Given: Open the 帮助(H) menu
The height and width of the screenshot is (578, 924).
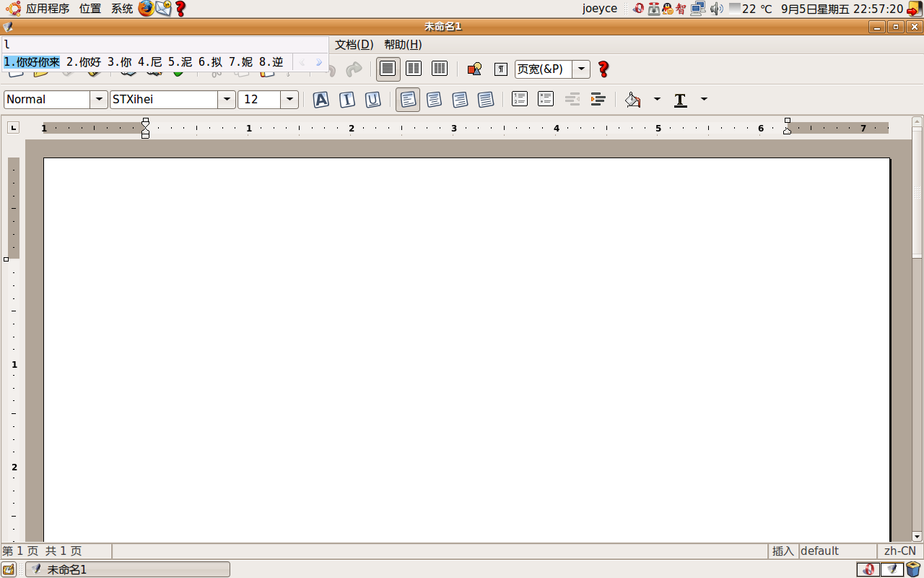Looking at the screenshot, I should point(403,45).
